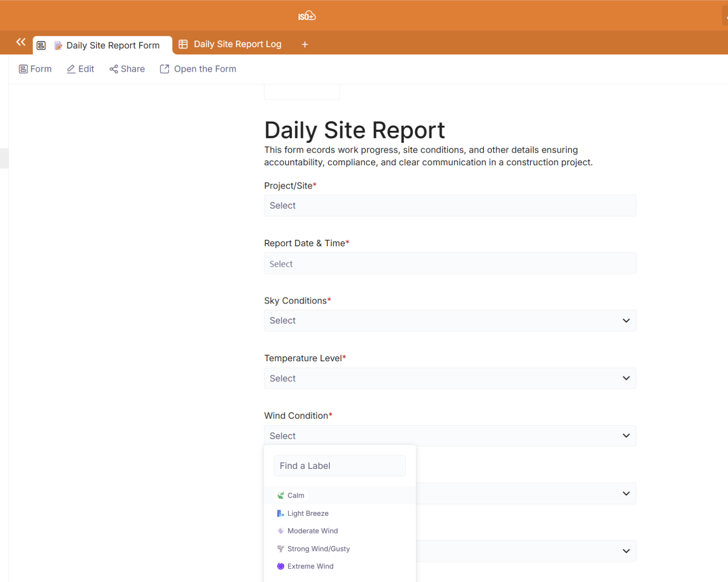The image size is (728, 582).
Task: Pick the Moderate Wind option
Action: point(313,531)
